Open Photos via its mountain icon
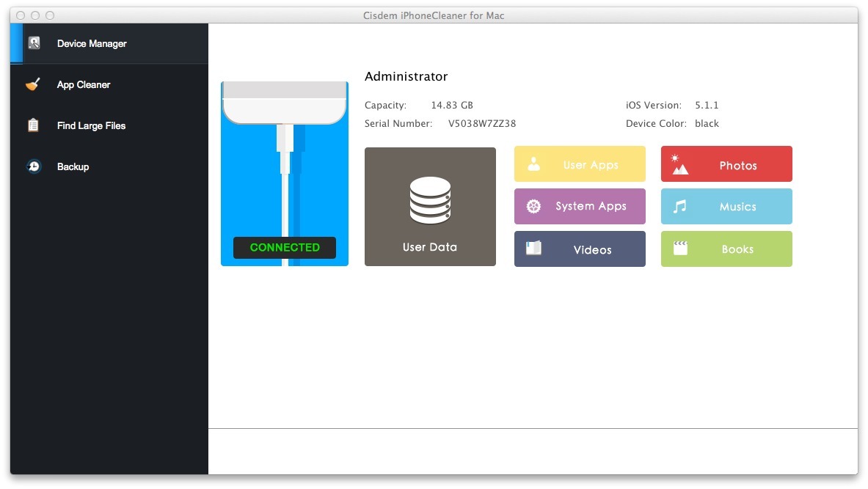The width and height of the screenshot is (868, 489). pyautogui.click(x=680, y=165)
